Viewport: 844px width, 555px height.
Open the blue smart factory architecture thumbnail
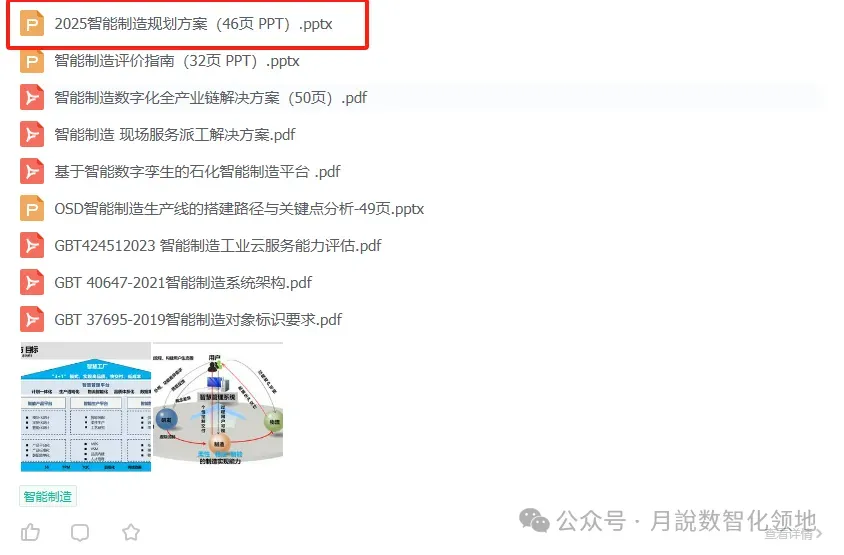[86, 407]
